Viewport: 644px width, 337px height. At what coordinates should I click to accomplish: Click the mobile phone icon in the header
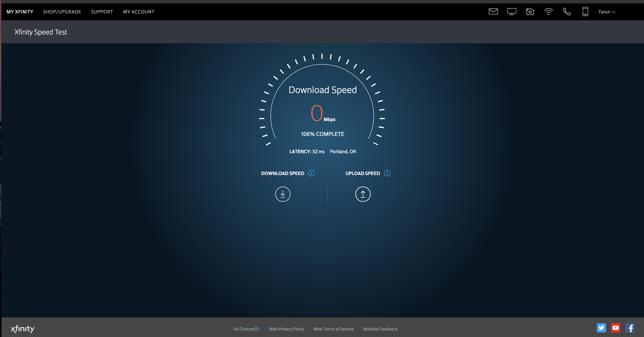(x=585, y=11)
